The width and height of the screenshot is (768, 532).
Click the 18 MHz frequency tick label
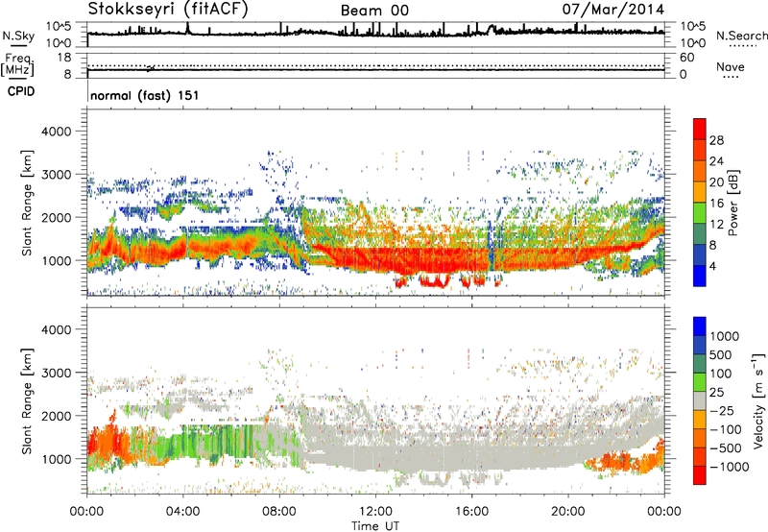[64, 57]
